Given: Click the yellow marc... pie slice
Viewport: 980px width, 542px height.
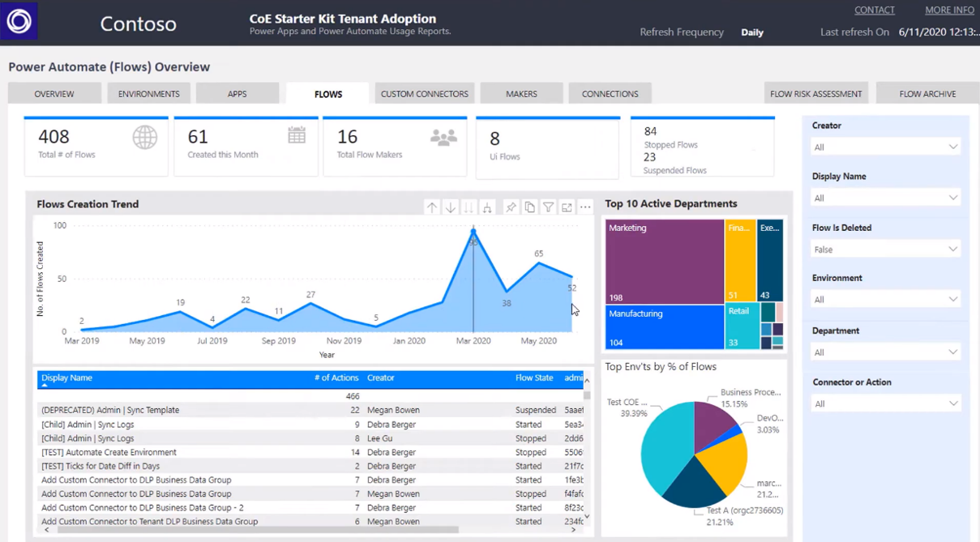Looking at the screenshot, I should click(724, 463).
